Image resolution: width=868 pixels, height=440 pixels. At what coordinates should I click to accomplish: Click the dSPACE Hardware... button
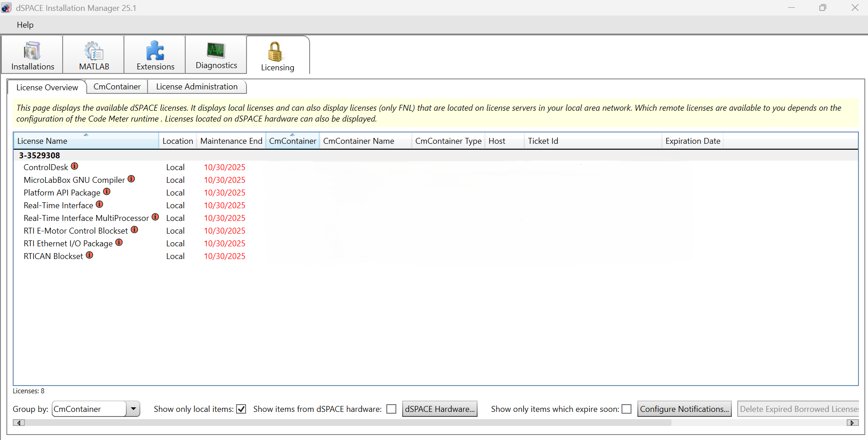pos(439,409)
